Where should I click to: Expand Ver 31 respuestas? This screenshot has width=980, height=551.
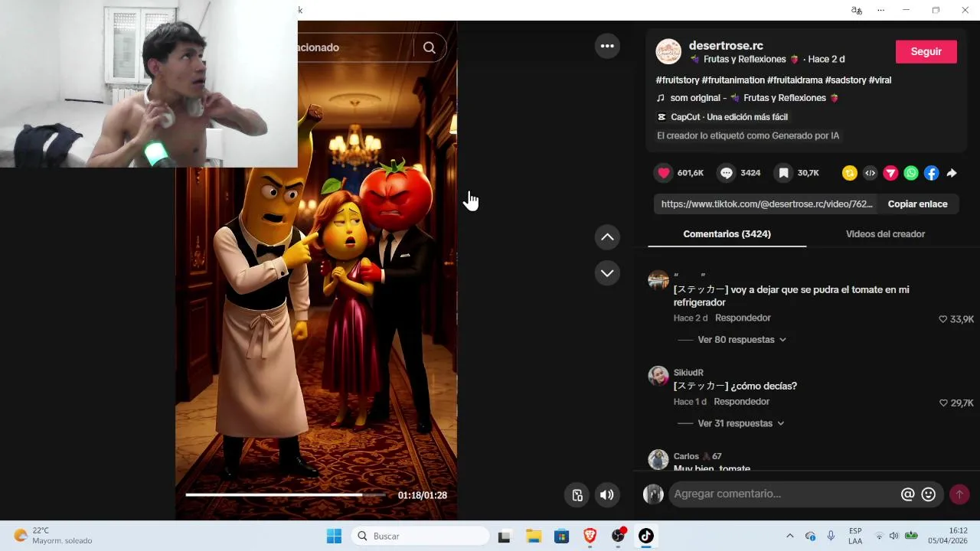pos(740,423)
